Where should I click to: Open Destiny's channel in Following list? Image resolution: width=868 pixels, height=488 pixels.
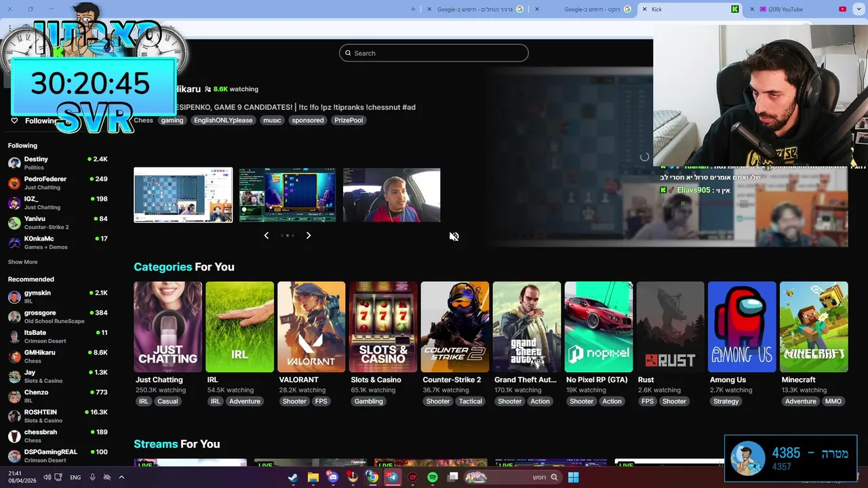pos(58,163)
